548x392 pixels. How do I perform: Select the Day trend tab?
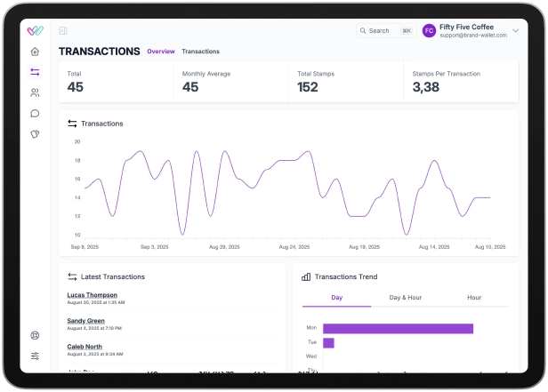click(x=336, y=298)
